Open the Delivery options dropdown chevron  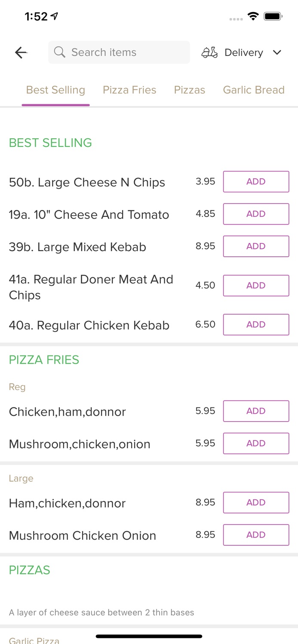(277, 52)
